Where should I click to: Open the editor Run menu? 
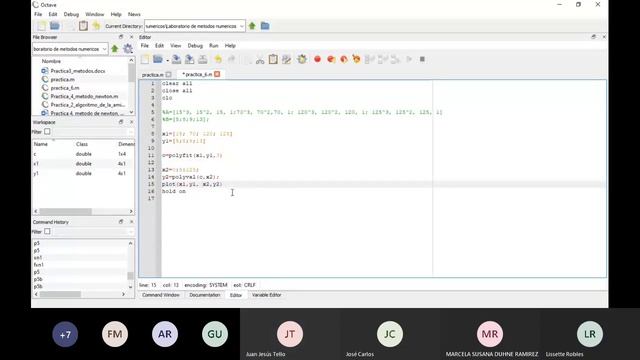click(x=213, y=46)
